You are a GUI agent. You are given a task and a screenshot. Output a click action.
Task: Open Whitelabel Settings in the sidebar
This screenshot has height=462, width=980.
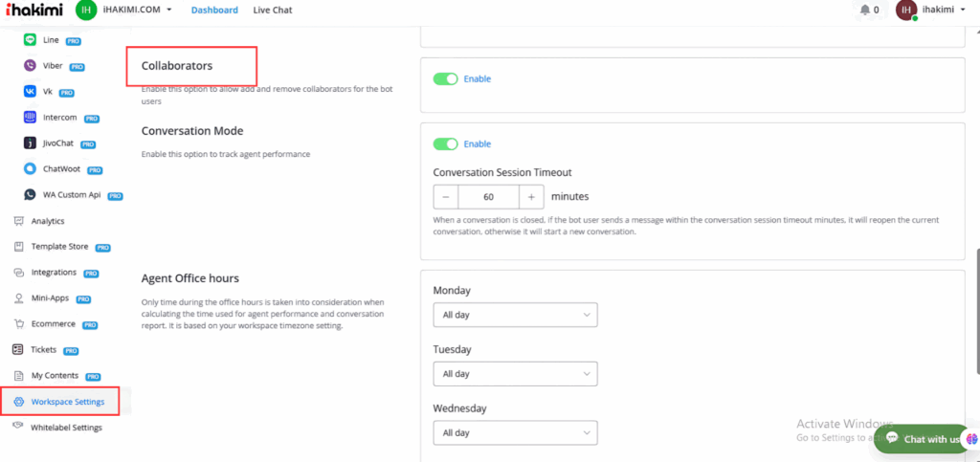[x=66, y=428]
